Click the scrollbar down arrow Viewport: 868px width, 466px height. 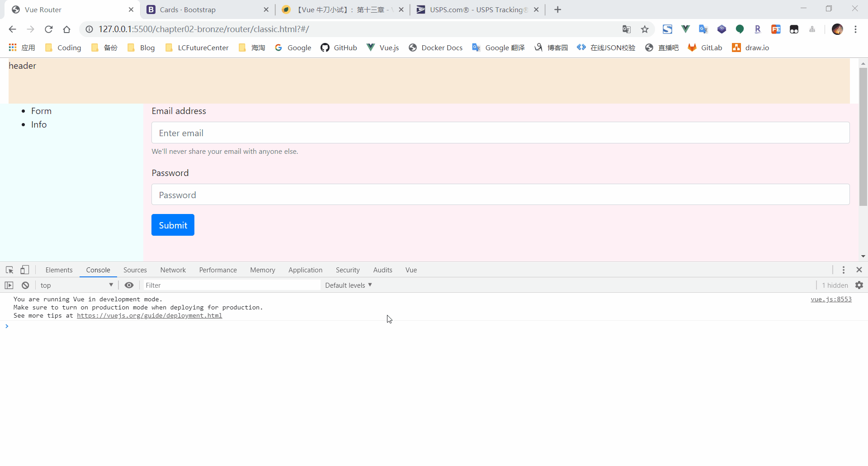pos(863,257)
